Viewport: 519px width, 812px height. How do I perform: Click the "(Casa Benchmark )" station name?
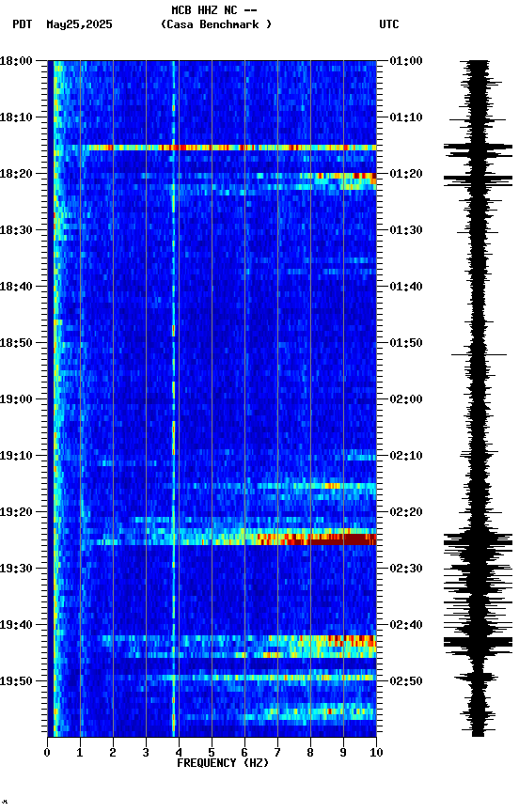[x=216, y=24]
